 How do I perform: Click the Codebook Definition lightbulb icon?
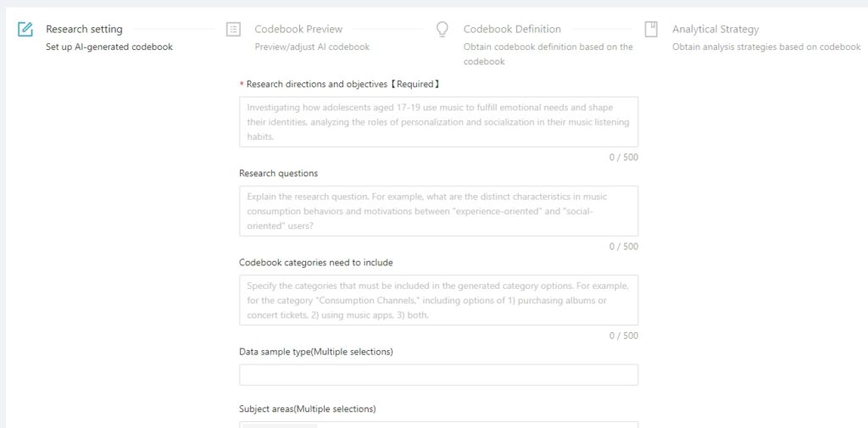coord(442,30)
